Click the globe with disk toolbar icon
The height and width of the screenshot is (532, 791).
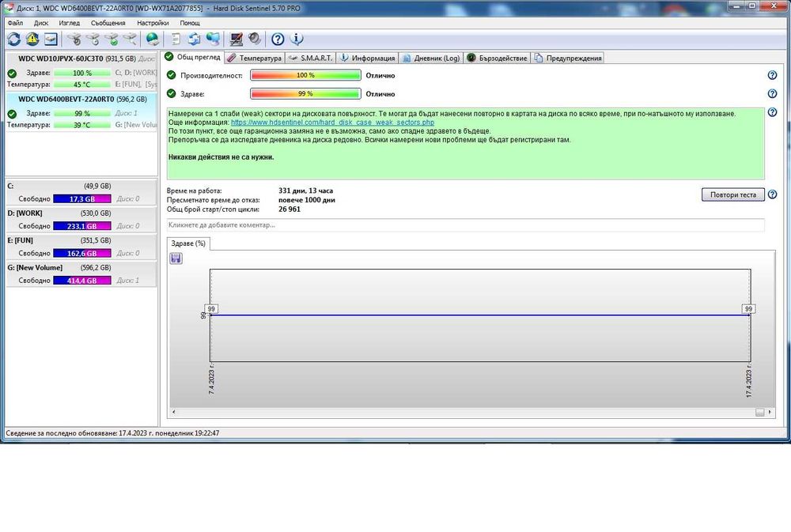(x=152, y=39)
